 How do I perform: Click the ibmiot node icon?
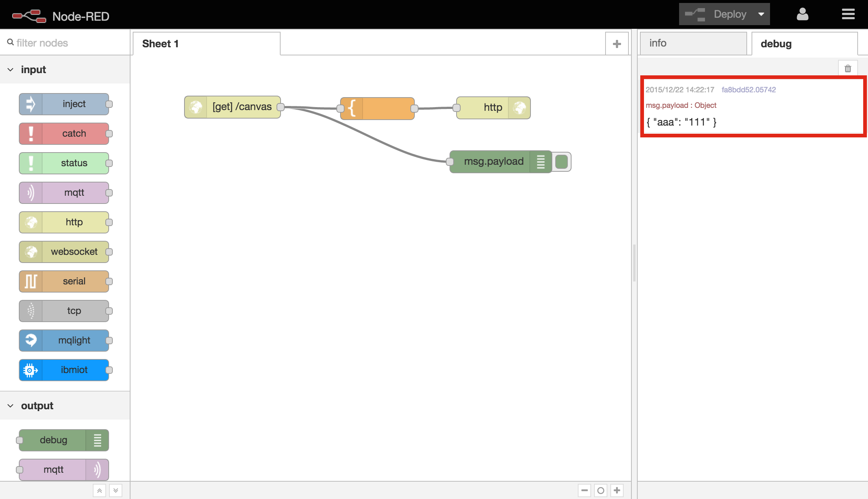[31, 370]
